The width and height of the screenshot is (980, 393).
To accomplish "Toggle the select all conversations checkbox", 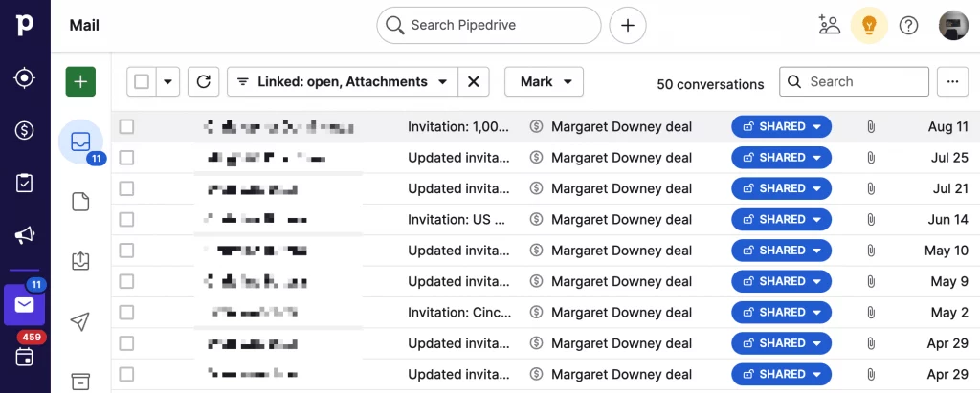I will coord(142,82).
